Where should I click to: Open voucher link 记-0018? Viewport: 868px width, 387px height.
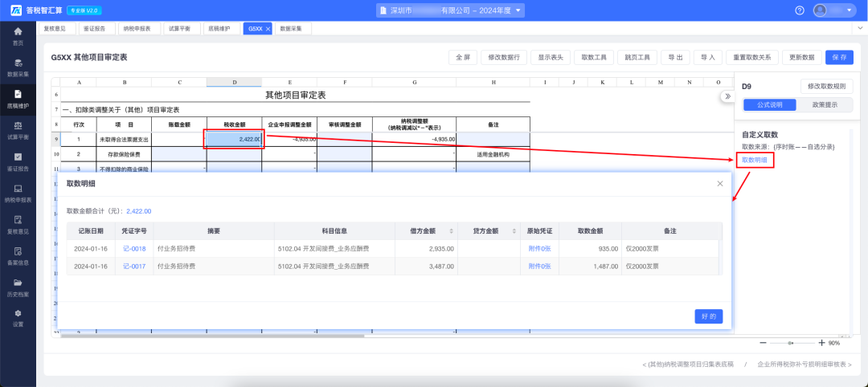click(134, 249)
